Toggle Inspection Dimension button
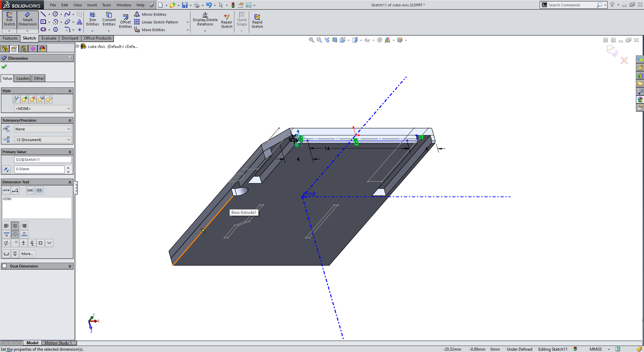 click(39, 190)
